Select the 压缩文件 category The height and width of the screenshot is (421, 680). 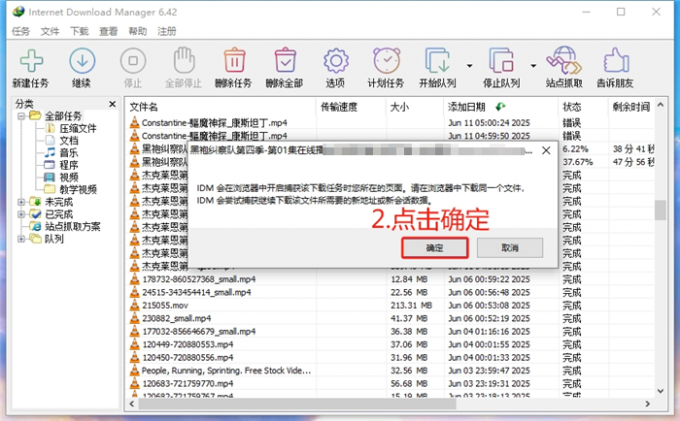[x=78, y=128]
